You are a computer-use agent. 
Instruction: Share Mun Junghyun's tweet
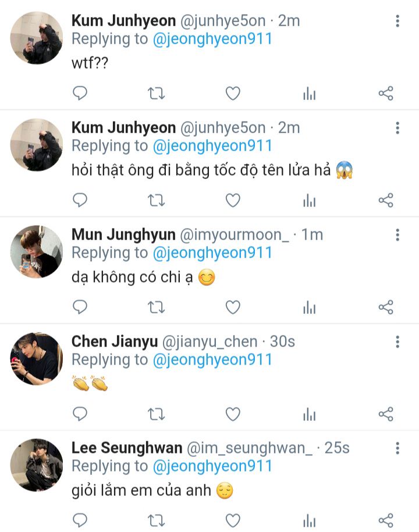coord(386,307)
